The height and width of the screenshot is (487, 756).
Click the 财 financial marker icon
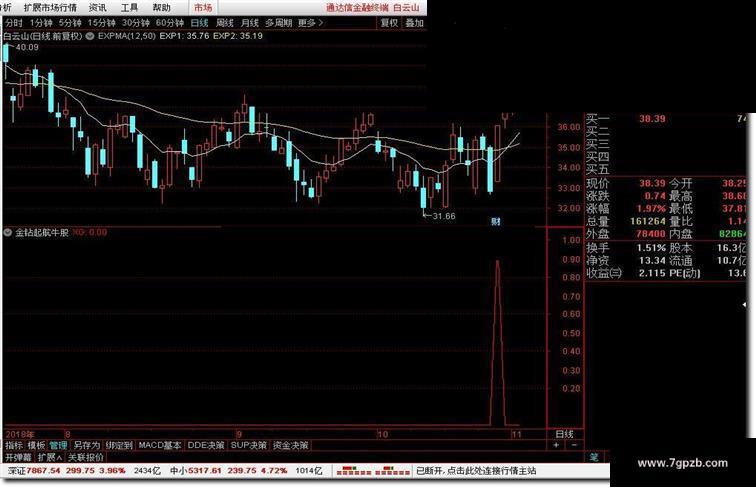(x=496, y=221)
